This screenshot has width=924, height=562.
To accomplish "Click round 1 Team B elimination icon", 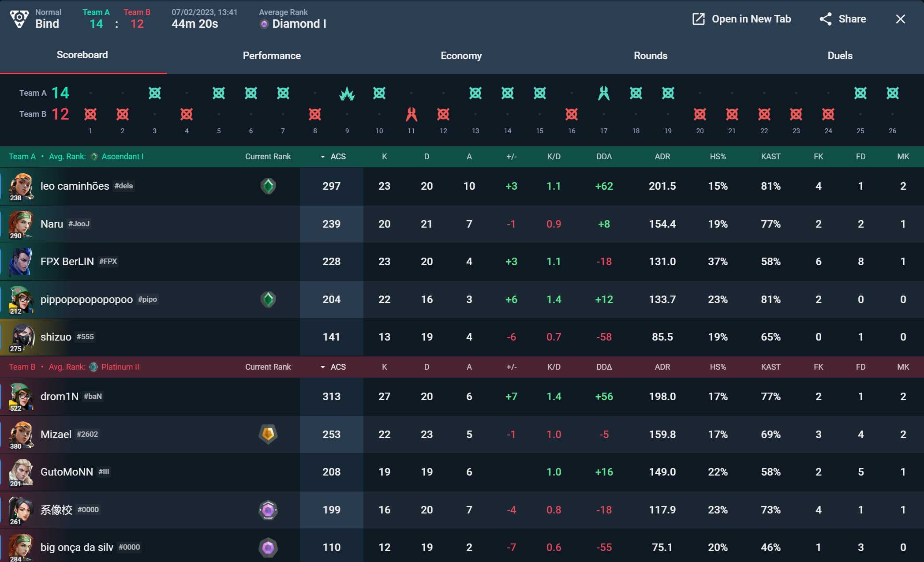I will [90, 114].
